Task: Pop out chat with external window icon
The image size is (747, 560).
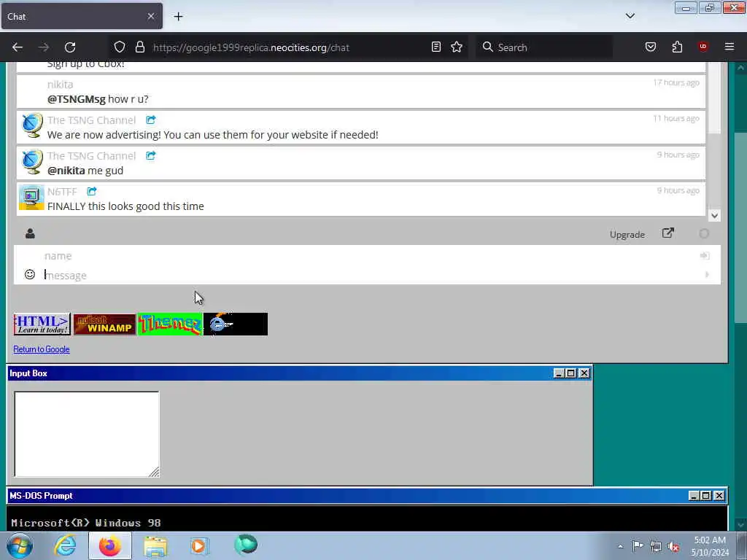Action: [x=668, y=233]
